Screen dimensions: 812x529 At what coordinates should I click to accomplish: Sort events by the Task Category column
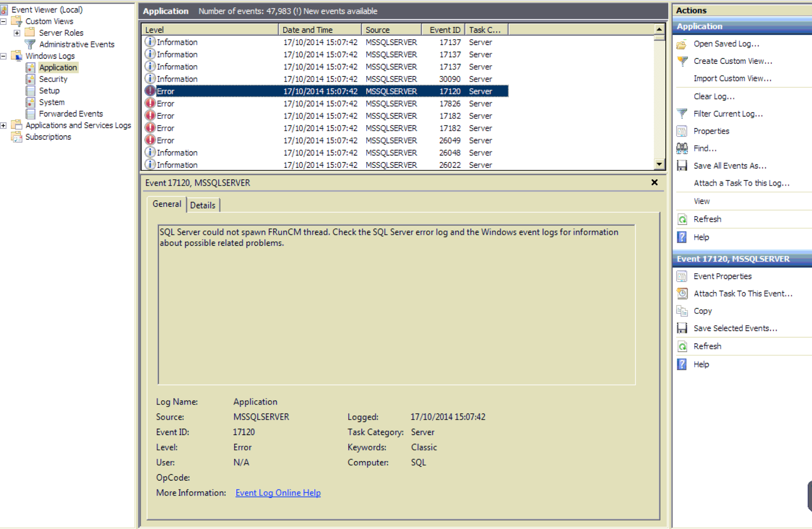coord(486,30)
